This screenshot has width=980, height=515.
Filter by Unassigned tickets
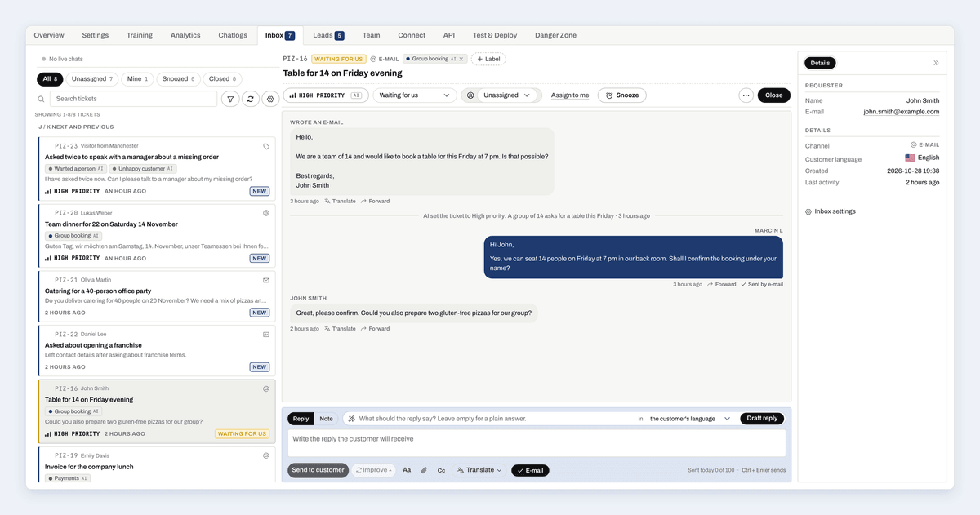click(92, 79)
